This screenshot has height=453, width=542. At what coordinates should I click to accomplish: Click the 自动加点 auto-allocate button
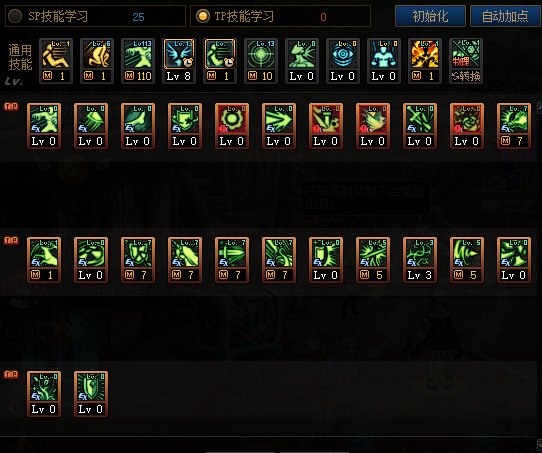[505, 16]
